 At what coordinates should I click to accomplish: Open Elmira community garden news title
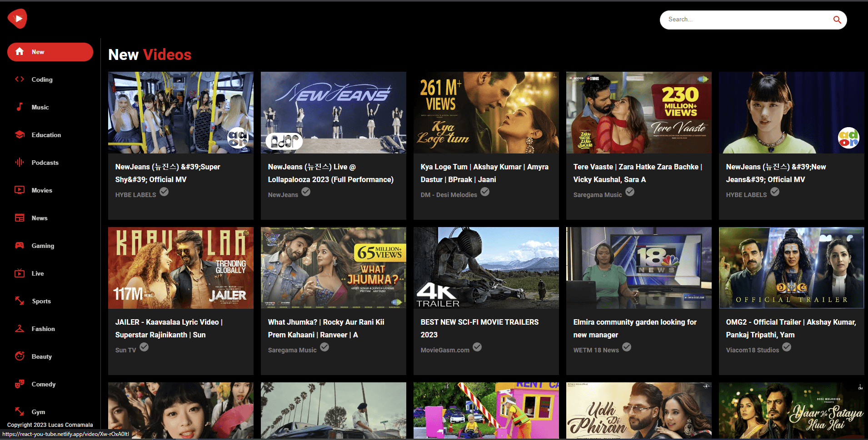click(635, 328)
